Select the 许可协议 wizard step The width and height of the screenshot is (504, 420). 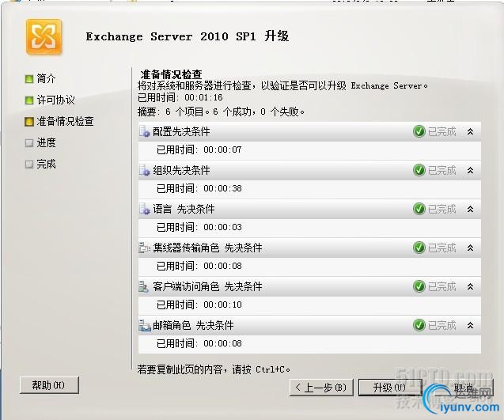(x=56, y=100)
